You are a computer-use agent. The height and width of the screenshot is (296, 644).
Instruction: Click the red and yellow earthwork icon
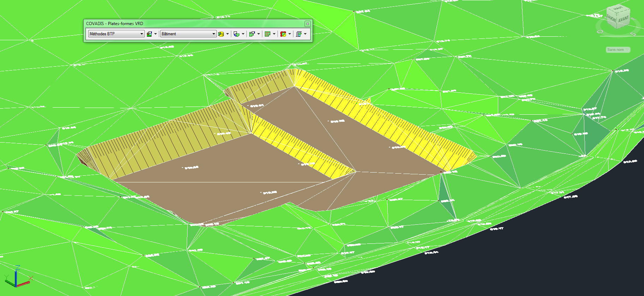point(283,34)
